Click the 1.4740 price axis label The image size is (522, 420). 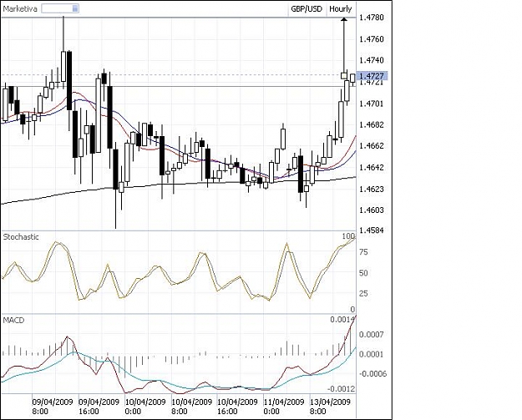pos(372,60)
